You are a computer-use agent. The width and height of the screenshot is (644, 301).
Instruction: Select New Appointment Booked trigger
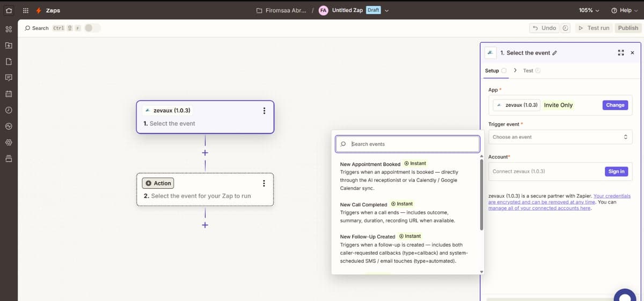pyautogui.click(x=405, y=176)
